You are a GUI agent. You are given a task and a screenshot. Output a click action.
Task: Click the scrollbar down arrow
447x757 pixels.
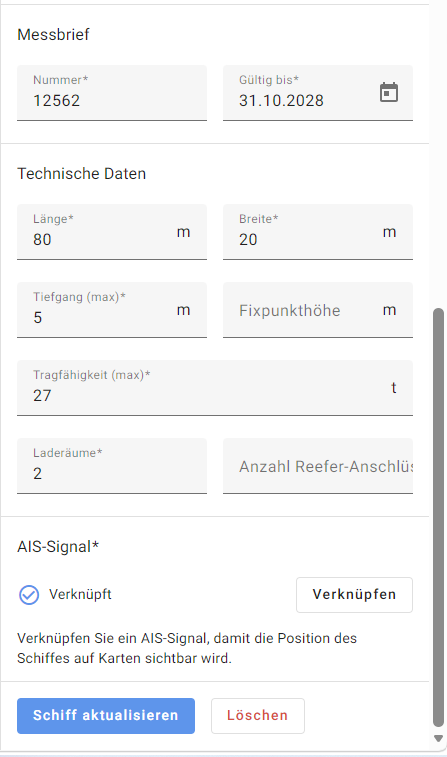pos(438,739)
